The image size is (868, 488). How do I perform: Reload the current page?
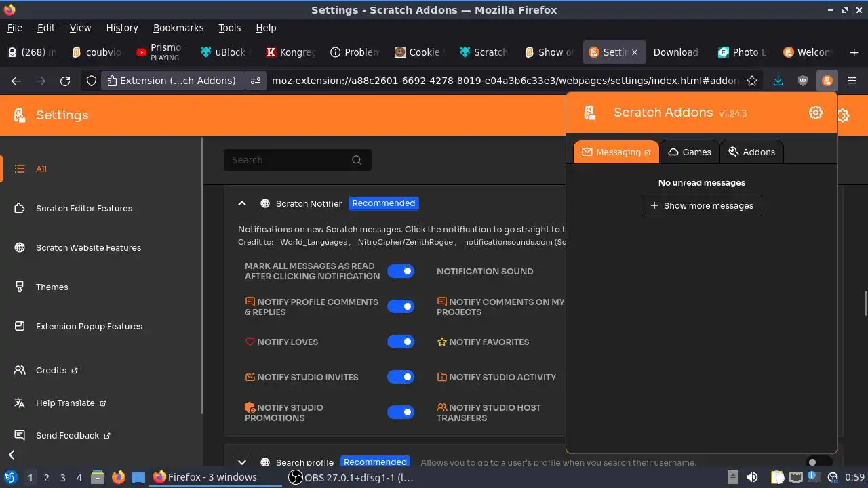[x=65, y=81]
